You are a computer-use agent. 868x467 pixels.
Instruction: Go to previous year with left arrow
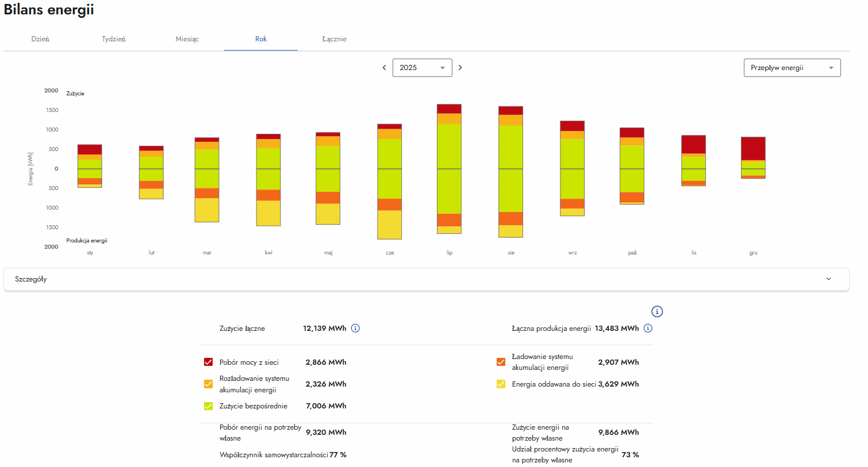tap(384, 68)
